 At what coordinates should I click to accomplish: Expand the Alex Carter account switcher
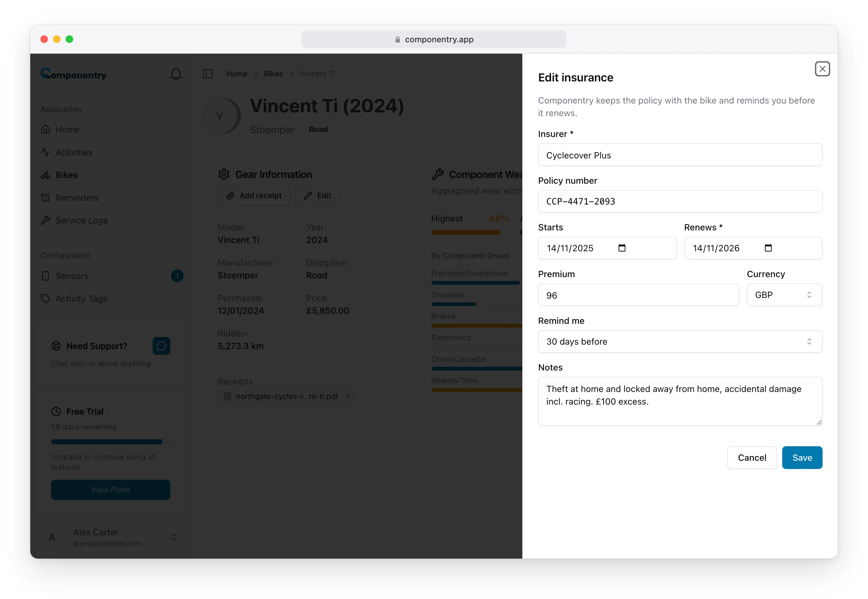[x=174, y=537]
